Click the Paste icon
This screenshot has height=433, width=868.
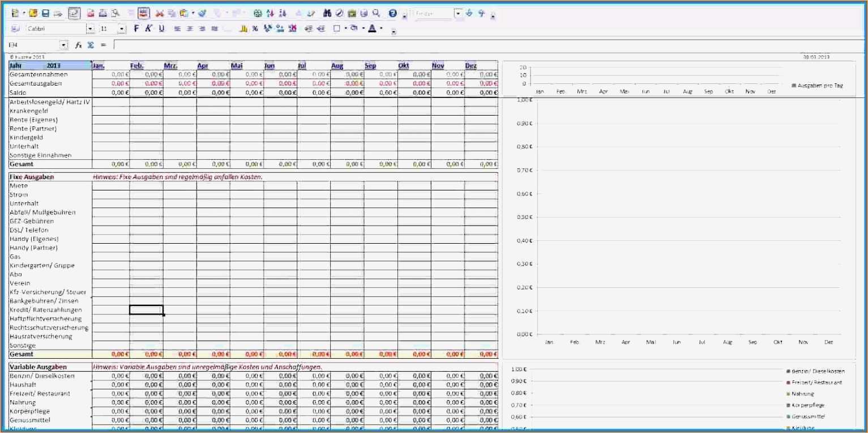point(183,12)
